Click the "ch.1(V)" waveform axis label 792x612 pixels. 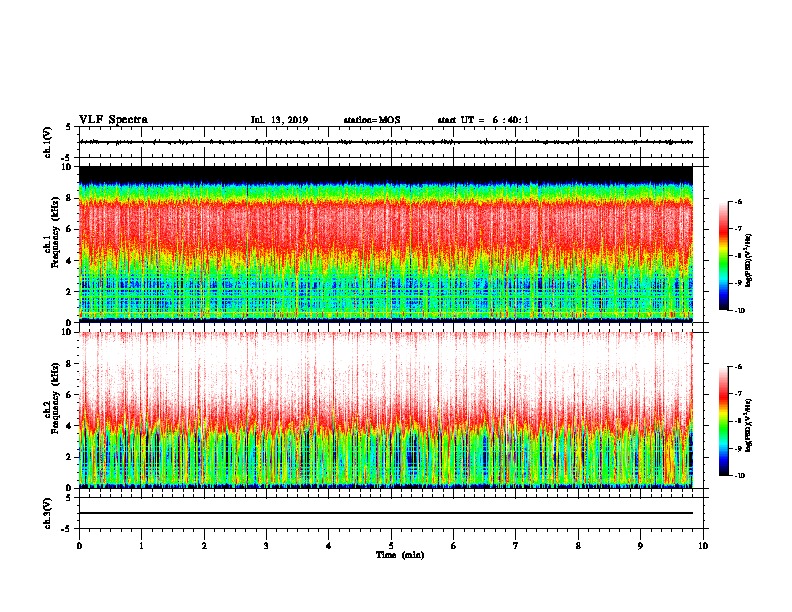tap(48, 142)
